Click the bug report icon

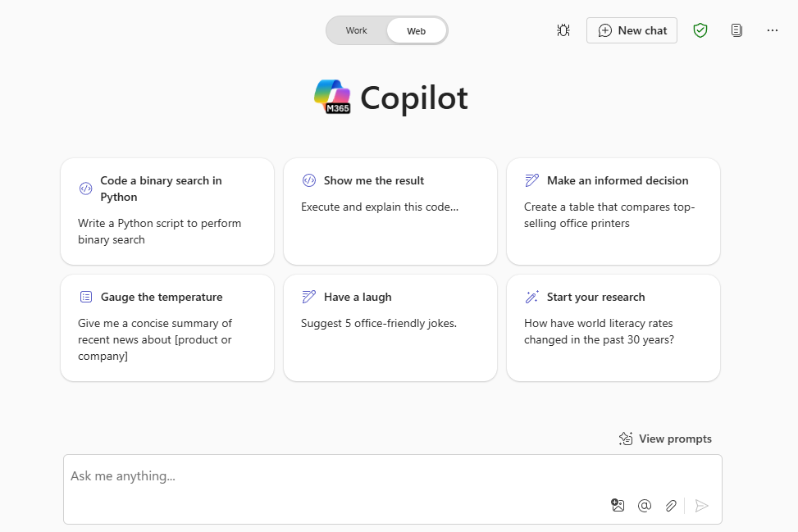click(x=563, y=30)
